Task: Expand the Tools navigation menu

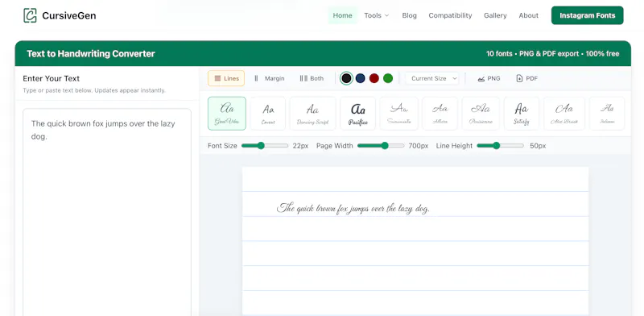Action: tap(376, 15)
